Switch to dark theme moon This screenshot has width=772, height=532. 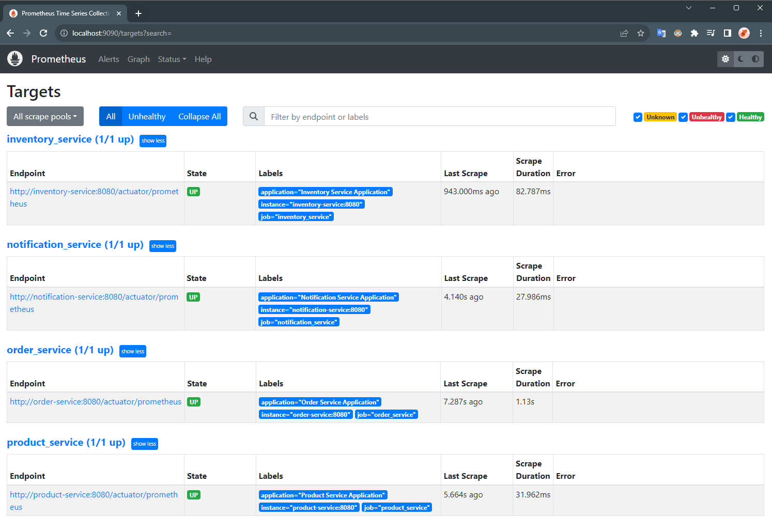point(741,59)
